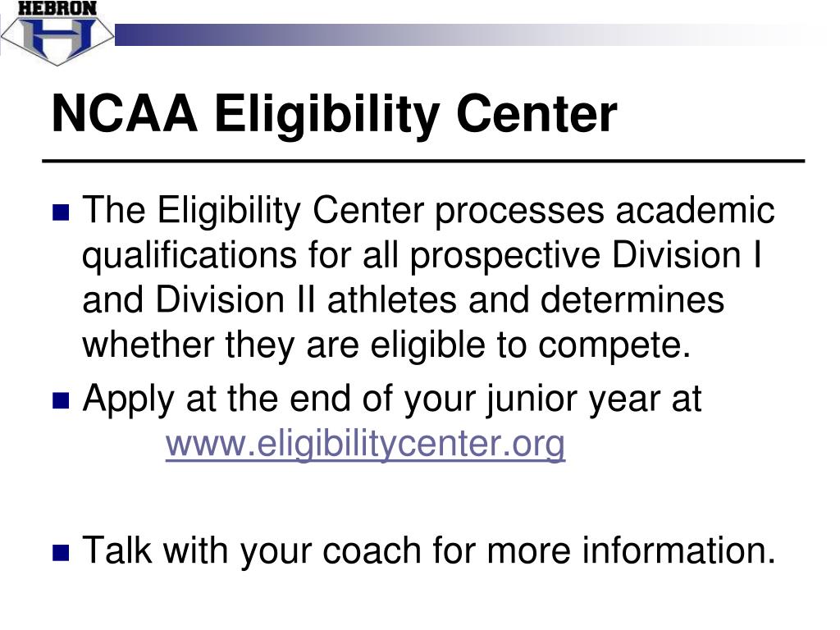Viewport: 840px width, 630px height.
Task: Click 'Apply' in the second bullet
Action: click(x=129, y=400)
